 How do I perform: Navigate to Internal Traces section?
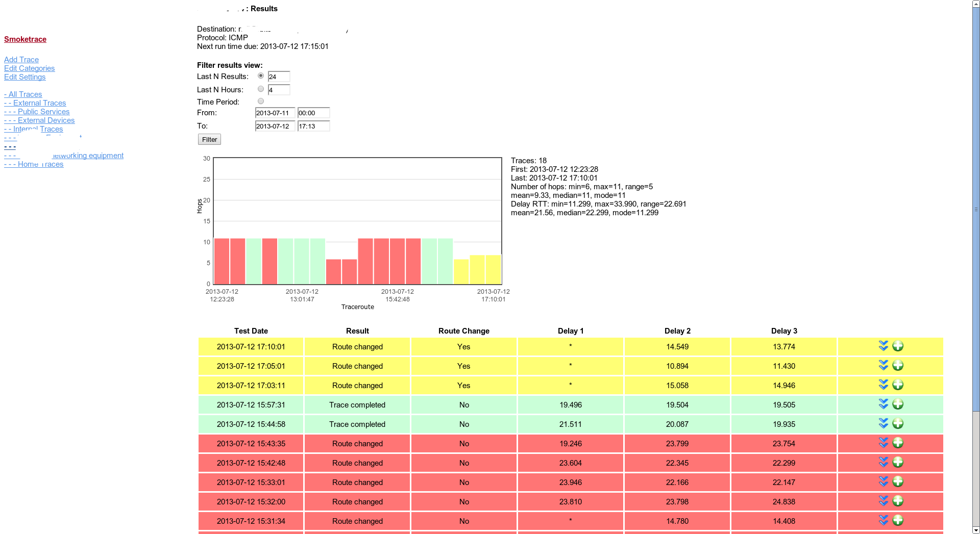click(x=33, y=129)
